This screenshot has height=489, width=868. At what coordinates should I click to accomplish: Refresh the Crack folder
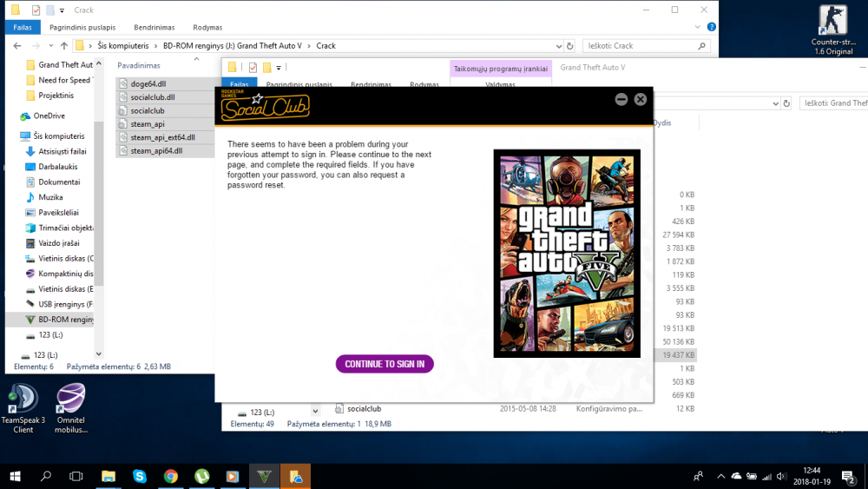(x=569, y=46)
